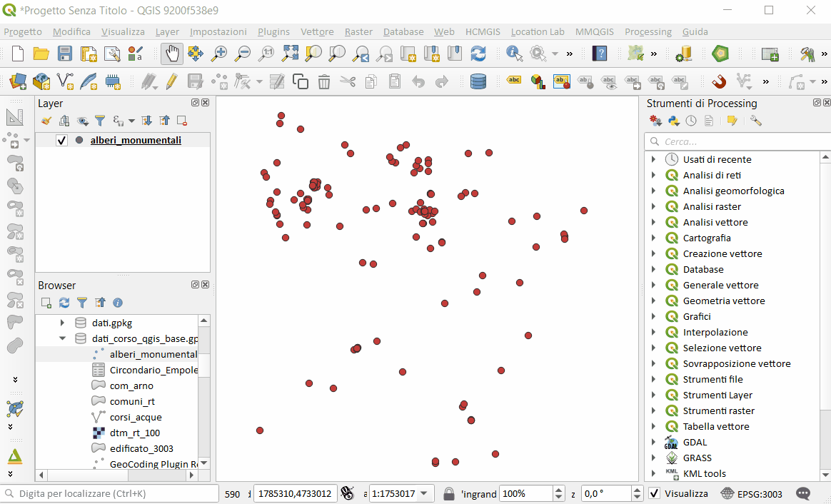Open the Vettore menu
This screenshot has width=831, height=504.
[x=316, y=31]
